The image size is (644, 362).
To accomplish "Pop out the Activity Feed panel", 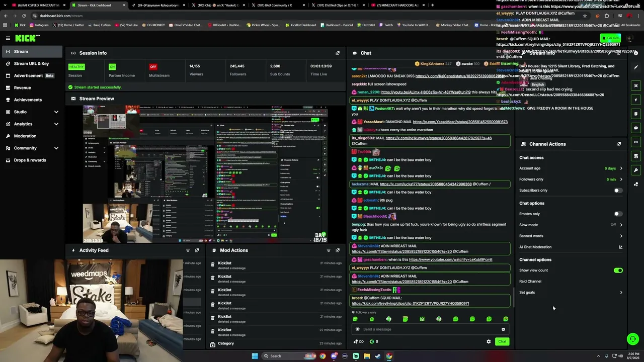I will click(x=197, y=250).
